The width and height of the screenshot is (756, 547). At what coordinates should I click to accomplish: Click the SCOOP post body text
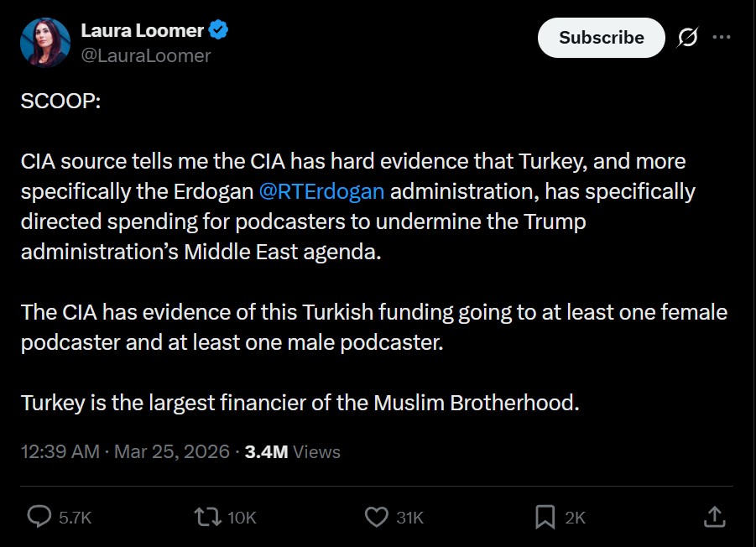coord(60,100)
